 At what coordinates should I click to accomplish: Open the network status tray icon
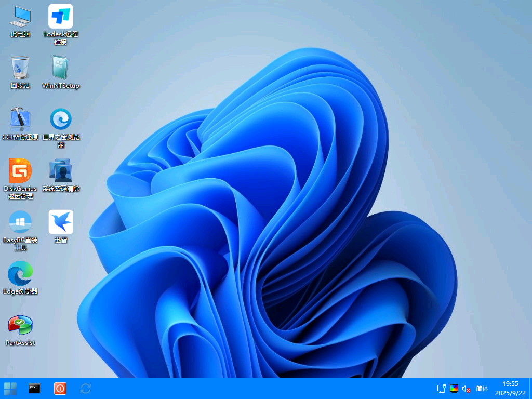[x=442, y=389]
